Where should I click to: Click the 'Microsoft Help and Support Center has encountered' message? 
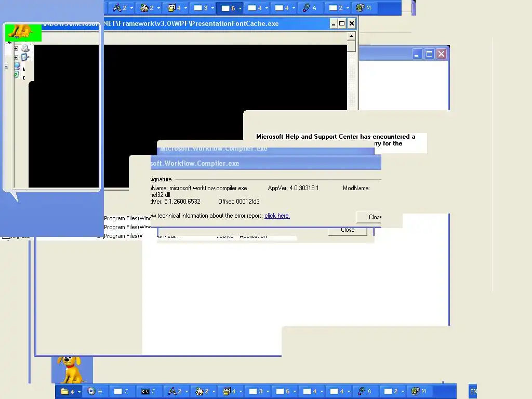tap(336, 137)
